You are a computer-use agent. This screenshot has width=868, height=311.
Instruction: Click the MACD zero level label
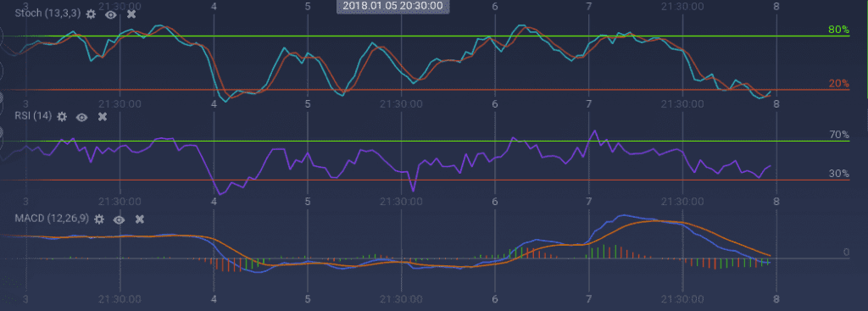point(846,253)
